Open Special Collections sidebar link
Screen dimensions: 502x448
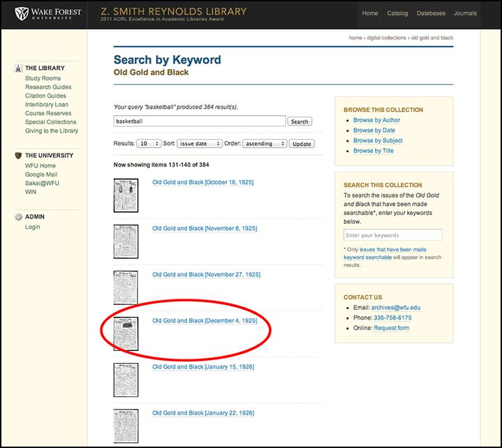[51, 122]
